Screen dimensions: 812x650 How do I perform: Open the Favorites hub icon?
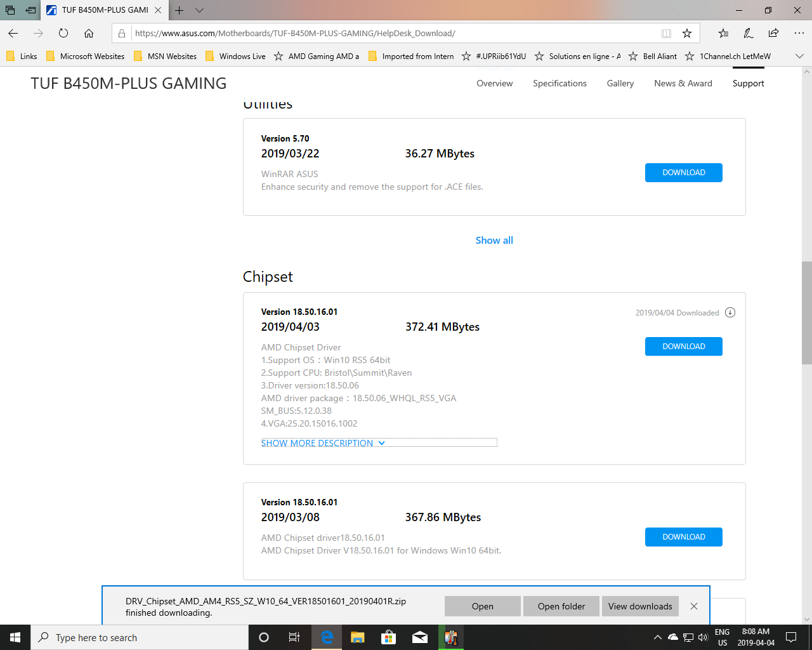(724, 33)
